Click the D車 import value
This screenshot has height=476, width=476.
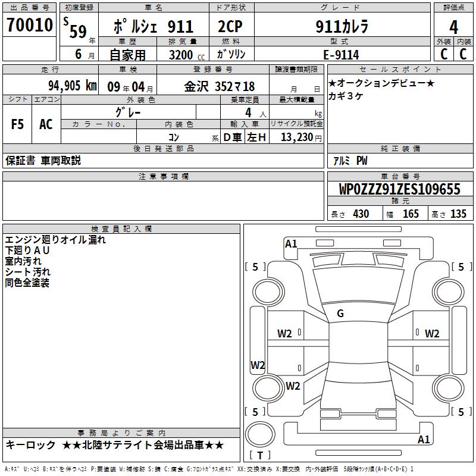[232, 137]
